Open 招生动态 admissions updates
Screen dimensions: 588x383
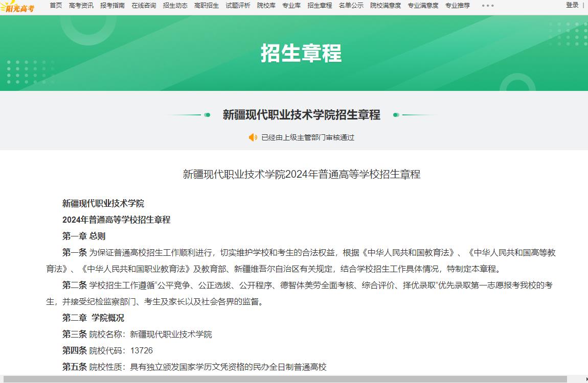point(175,6)
